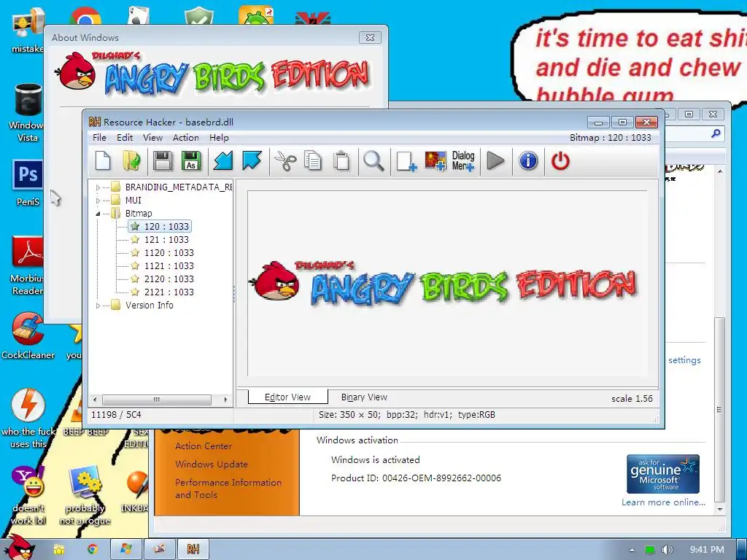Collapse the Bitmap tree node

click(x=98, y=214)
